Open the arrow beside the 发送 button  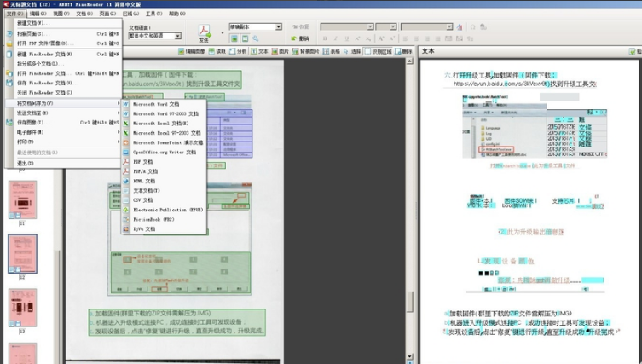tap(223, 33)
